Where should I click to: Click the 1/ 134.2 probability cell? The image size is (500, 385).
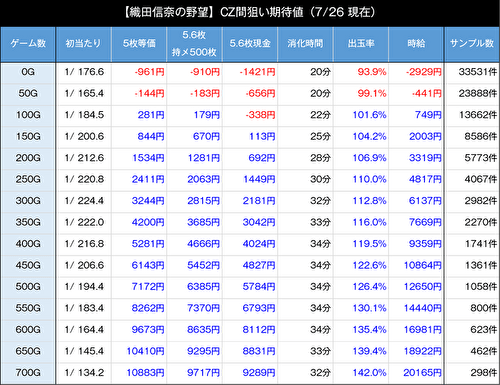(84, 373)
